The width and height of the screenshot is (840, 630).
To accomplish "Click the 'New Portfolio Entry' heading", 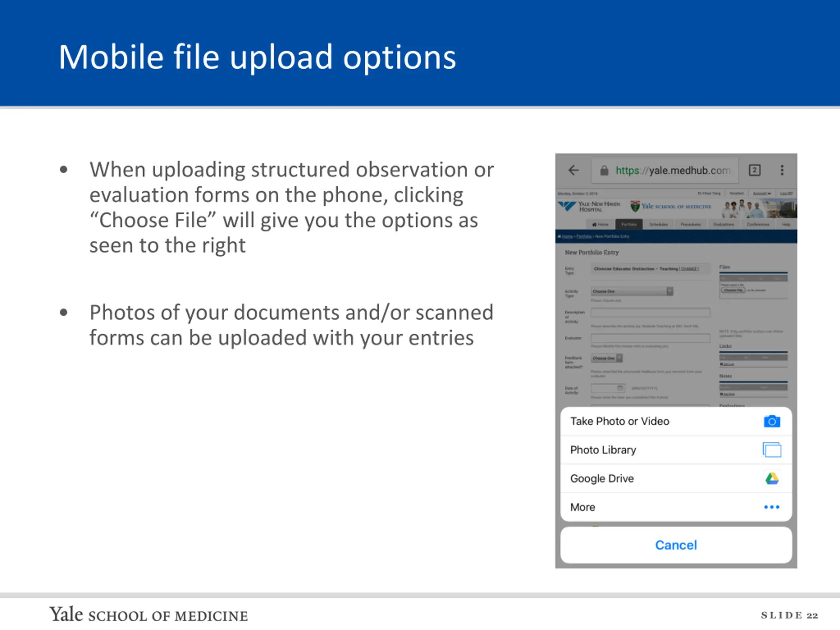I will click(592, 252).
